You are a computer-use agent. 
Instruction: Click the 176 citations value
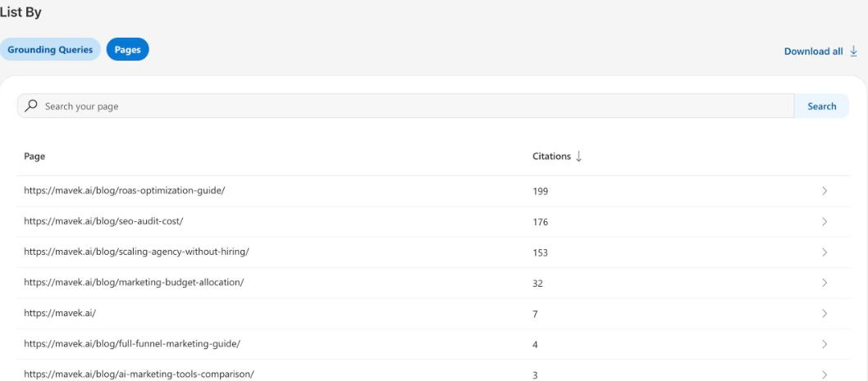[x=541, y=222]
